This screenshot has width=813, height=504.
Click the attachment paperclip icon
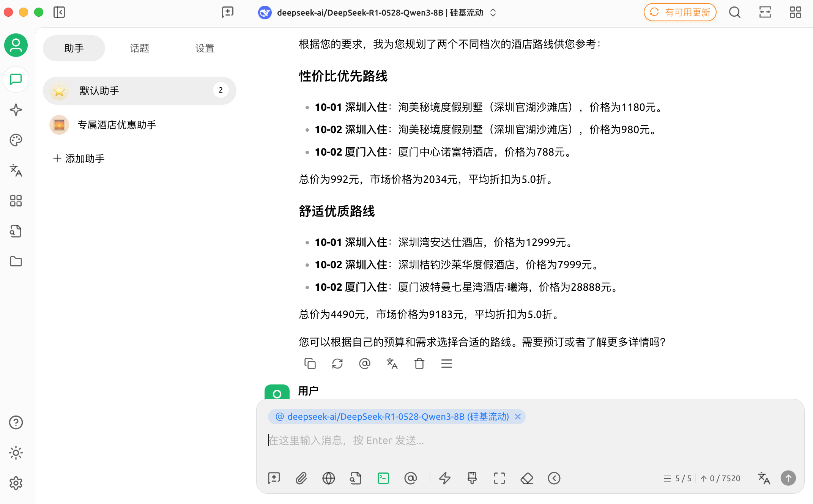tap(301, 478)
